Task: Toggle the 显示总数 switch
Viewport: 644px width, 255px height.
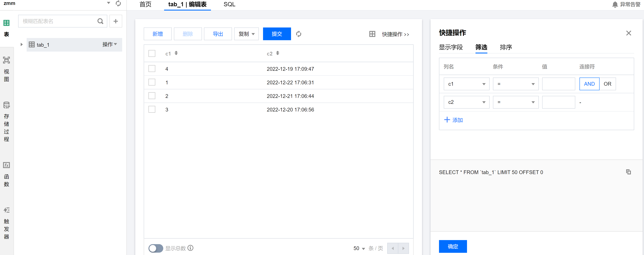Action: 155,248
